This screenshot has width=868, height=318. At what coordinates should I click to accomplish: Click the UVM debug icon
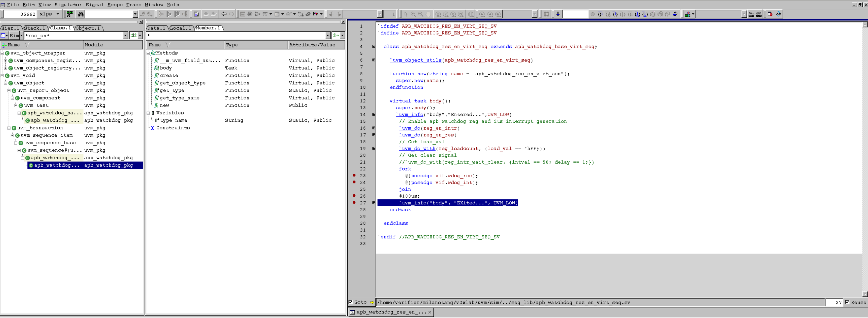point(778,14)
